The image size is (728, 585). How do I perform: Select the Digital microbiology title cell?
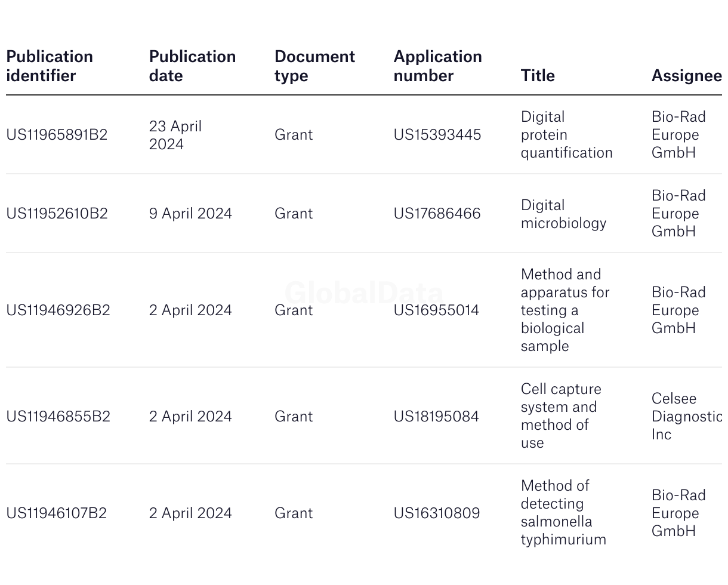(x=563, y=214)
